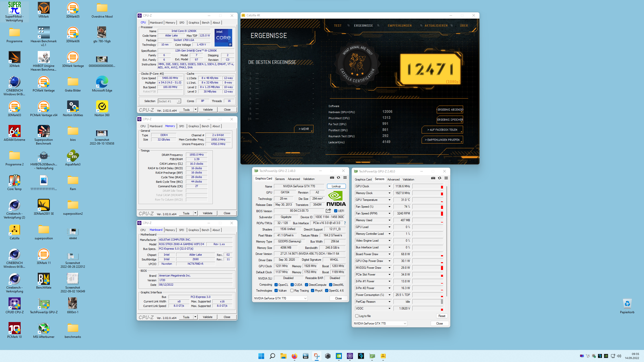
Task: Open the Papierkorb recycle bin
Action: pyautogui.click(x=627, y=306)
